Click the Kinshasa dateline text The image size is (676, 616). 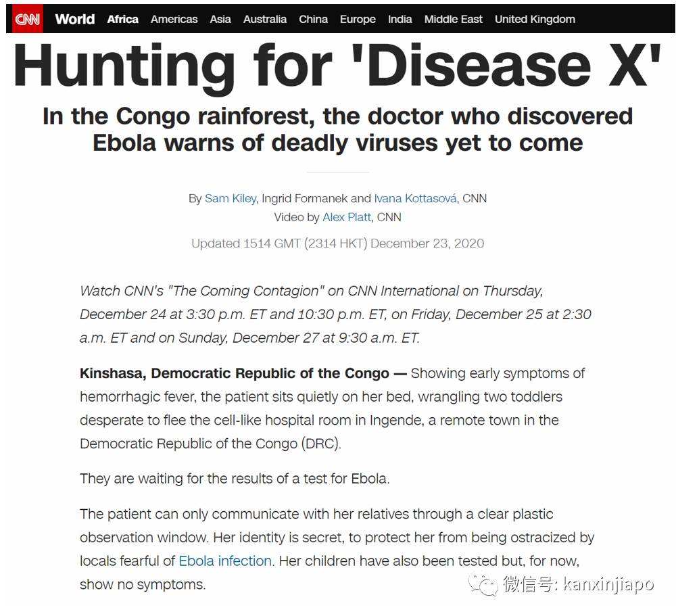(234, 373)
